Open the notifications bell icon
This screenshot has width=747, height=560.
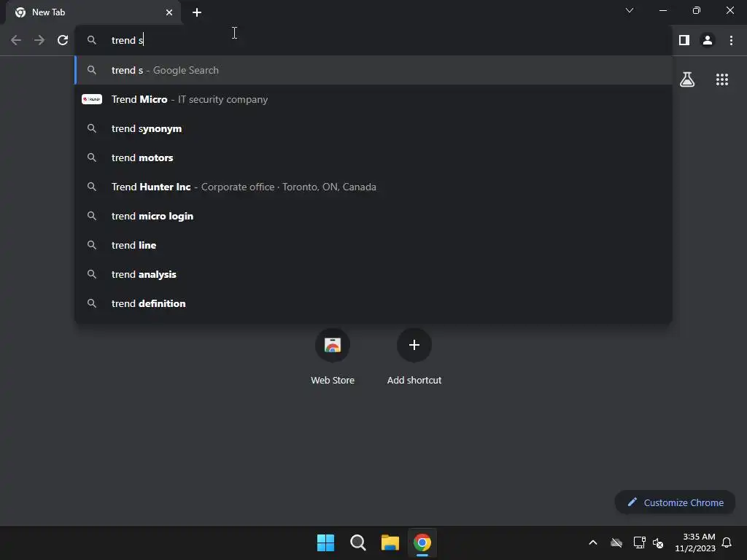pos(727,542)
